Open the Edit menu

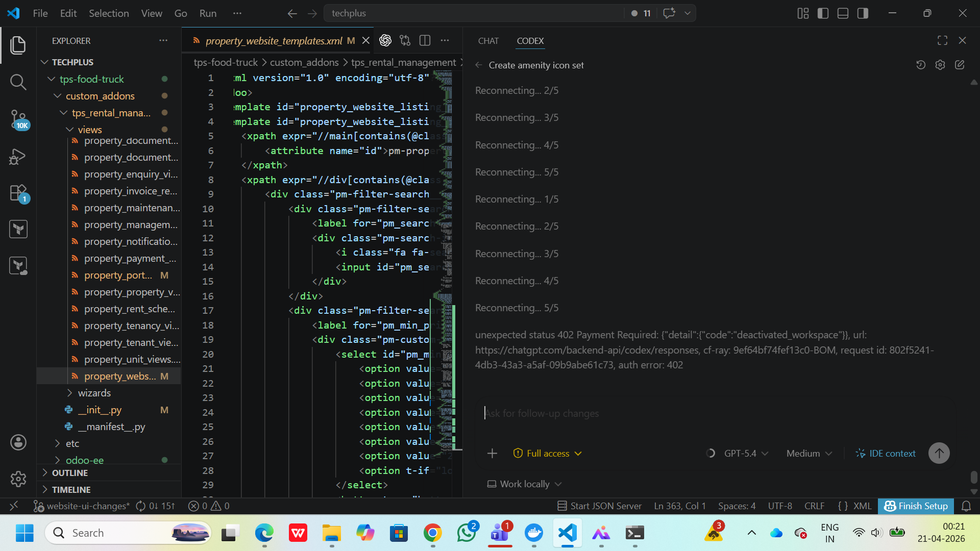point(68,13)
